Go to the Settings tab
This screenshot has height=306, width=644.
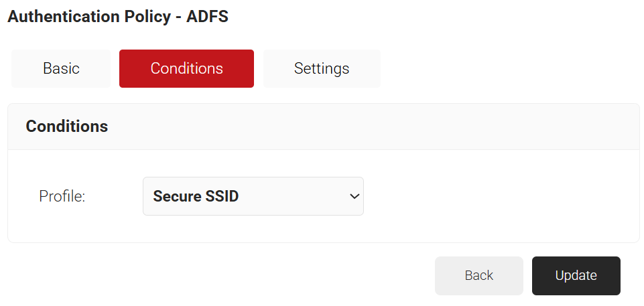click(x=322, y=68)
